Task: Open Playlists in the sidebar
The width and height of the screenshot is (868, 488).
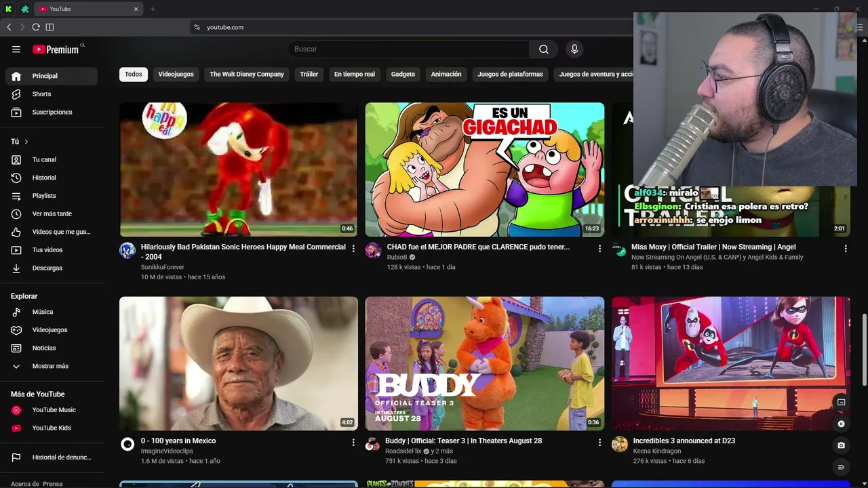Action: coord(52,196)
